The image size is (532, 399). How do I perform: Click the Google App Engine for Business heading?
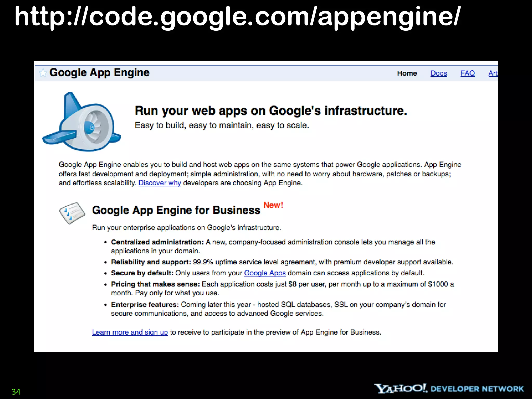(x=176, y=210)
